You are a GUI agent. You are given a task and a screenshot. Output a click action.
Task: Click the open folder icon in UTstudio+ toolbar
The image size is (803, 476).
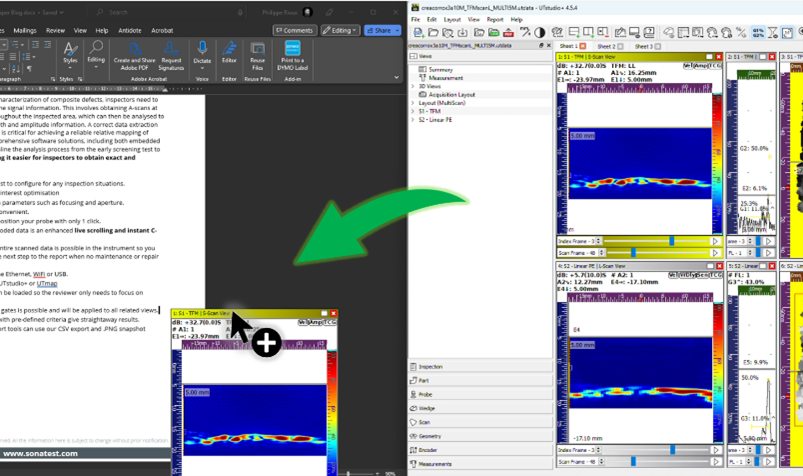point(433,32)
